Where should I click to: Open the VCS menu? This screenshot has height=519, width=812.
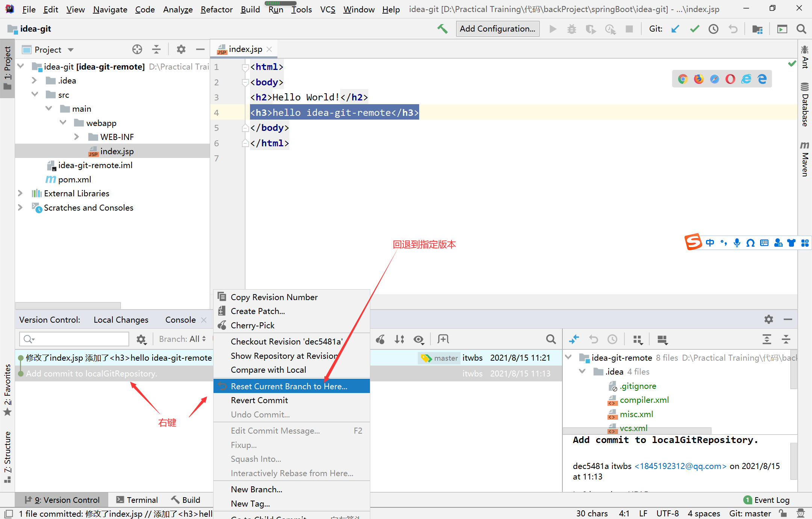coord(327,9)
